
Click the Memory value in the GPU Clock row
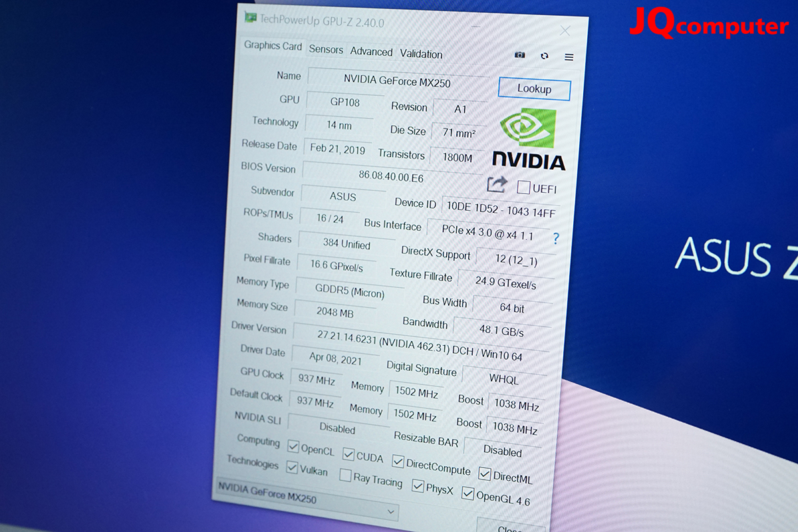(x=416, y=393)
